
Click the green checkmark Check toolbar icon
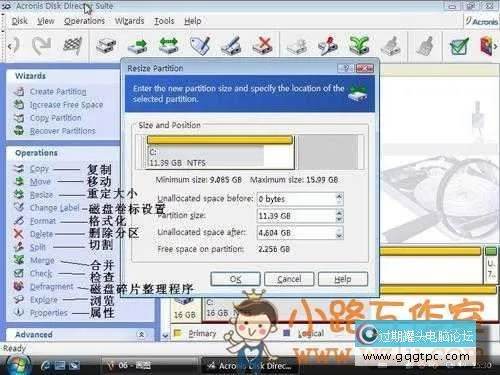coord(459,46)
